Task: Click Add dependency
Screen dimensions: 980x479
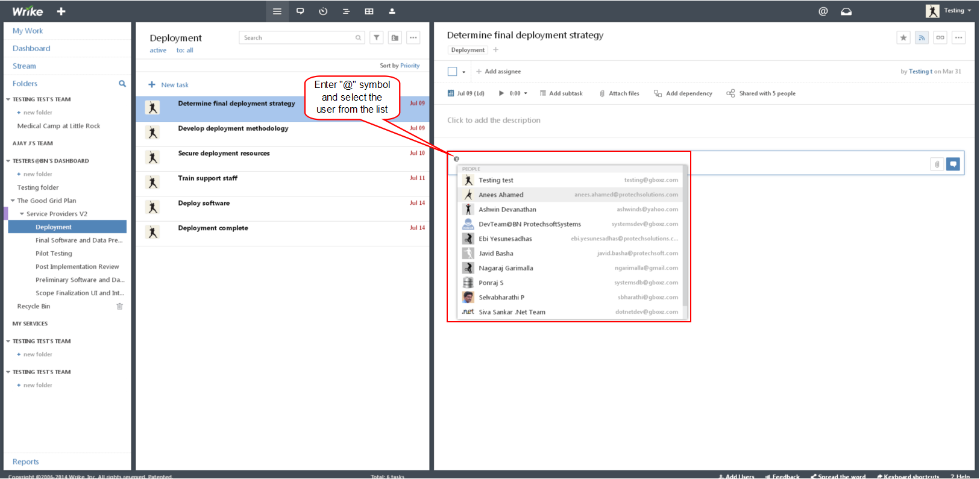Action: pos(683,93)
